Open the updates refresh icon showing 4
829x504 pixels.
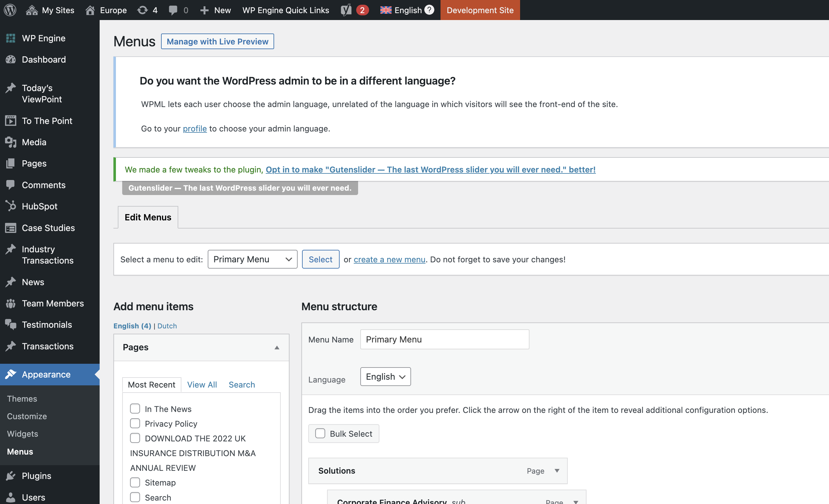click(142, 10)
